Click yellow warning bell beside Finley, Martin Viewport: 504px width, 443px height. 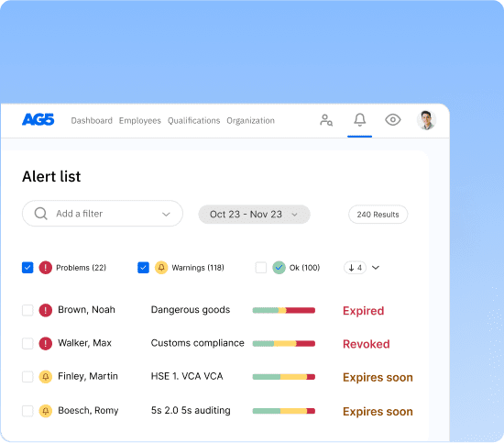pyautogui.click(x=46, y=377)
